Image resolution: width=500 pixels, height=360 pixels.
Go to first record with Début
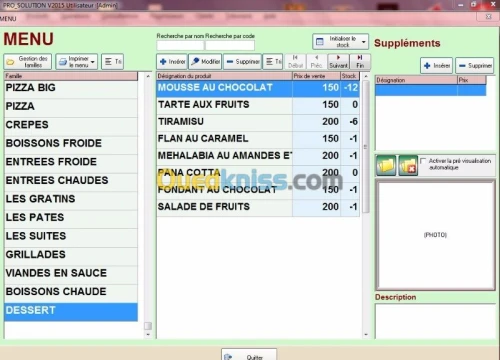(295, 62)
